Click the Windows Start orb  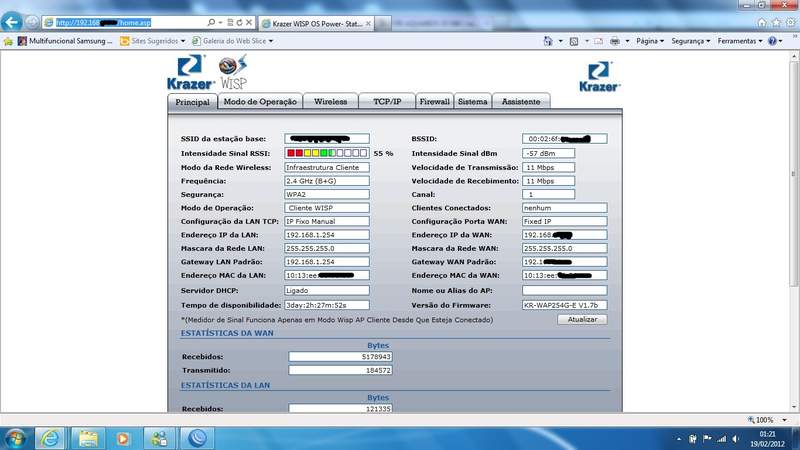pyautogui.click(x=15, y=437)
